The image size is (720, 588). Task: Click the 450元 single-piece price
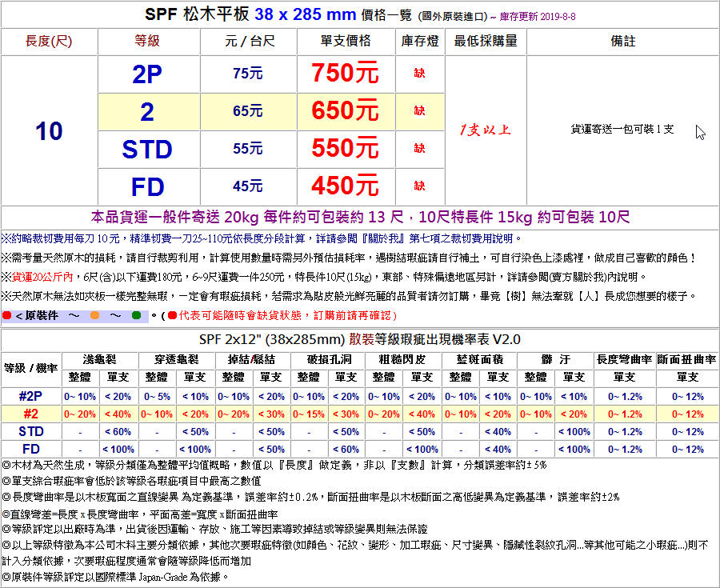click(345, 186)
